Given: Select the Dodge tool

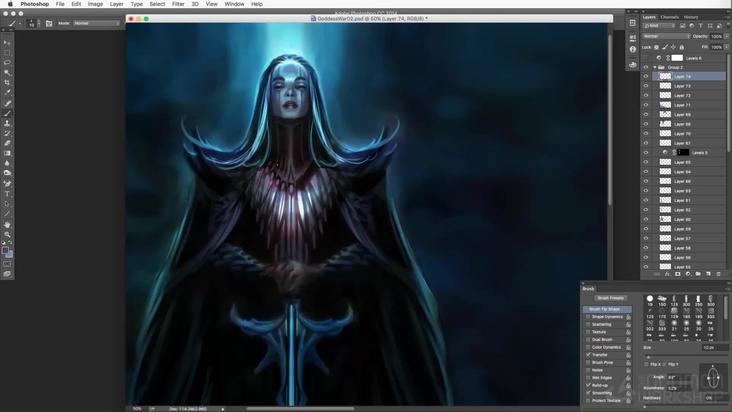Looking at the screenshot, I should 7,173.
